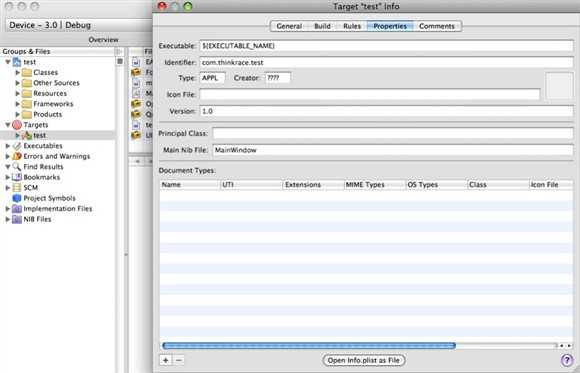Image resolution: width=580 pixels, height=373 pixels.
Task: Click the Resources folder icon
Action: (27, 93)
